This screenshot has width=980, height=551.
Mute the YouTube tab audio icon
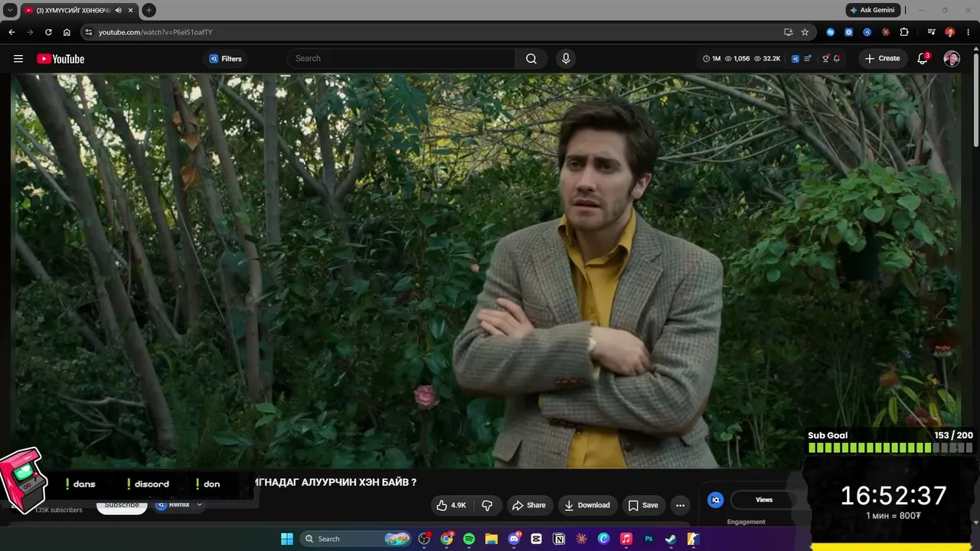tap(118, 10)
